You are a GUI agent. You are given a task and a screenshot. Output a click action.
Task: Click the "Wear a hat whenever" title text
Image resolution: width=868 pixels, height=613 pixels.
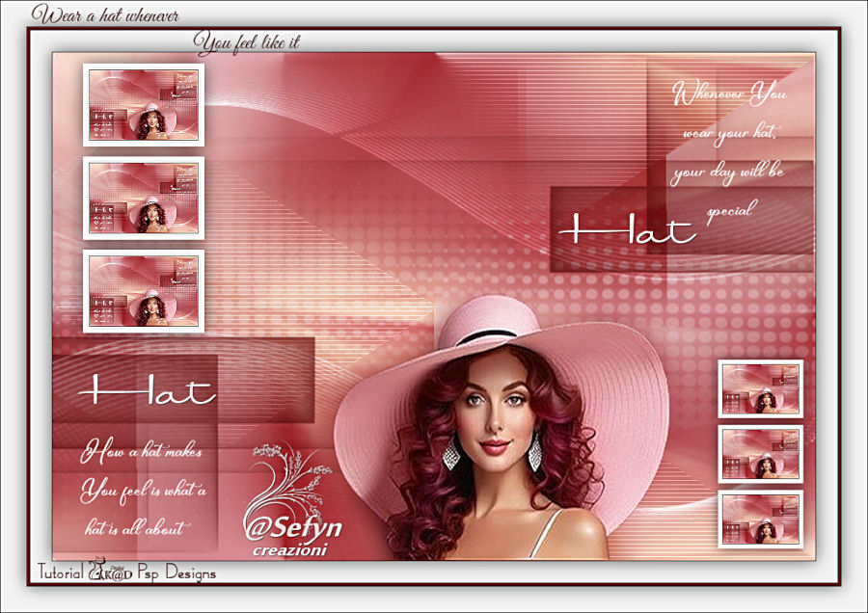[105, 14]
